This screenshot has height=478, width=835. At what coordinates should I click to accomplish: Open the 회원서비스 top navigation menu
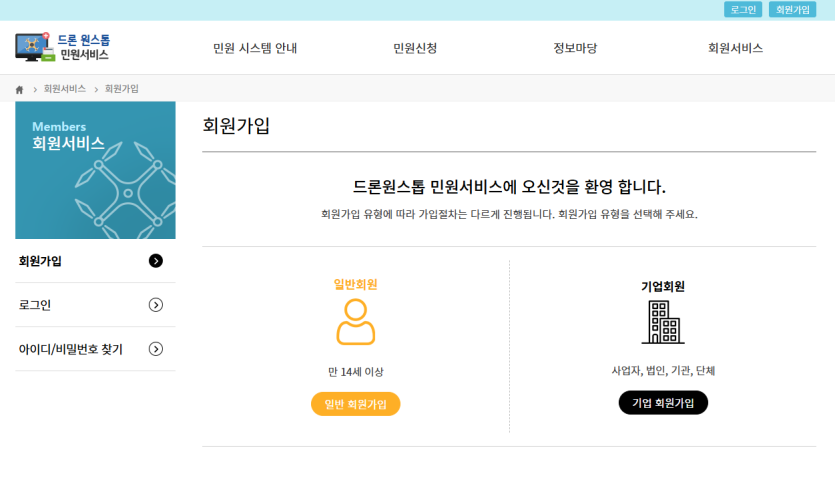(735, 48)
